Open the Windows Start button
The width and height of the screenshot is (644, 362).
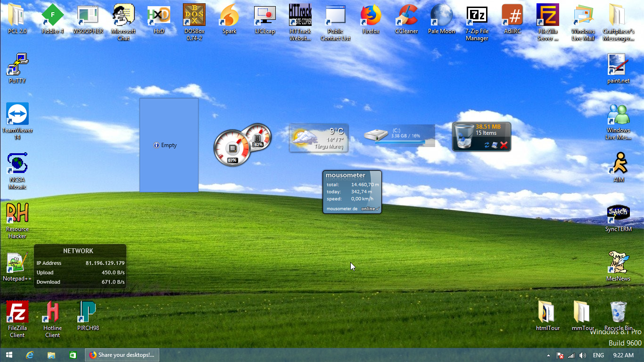point(9,355)
